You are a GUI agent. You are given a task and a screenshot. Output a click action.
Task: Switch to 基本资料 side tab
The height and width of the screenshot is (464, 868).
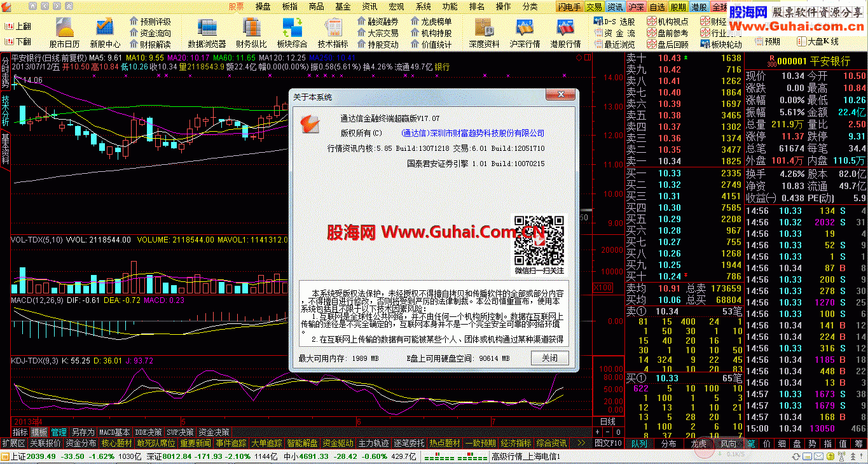pos(5,149)
